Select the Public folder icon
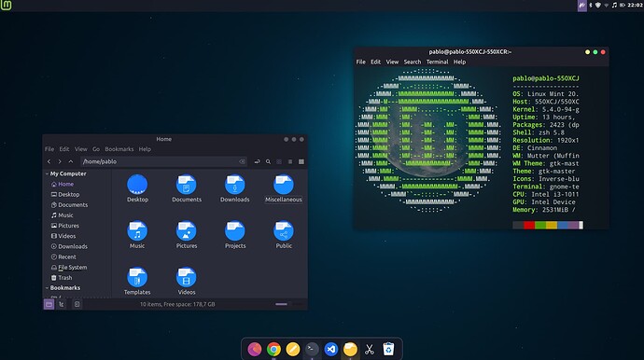 284,230
